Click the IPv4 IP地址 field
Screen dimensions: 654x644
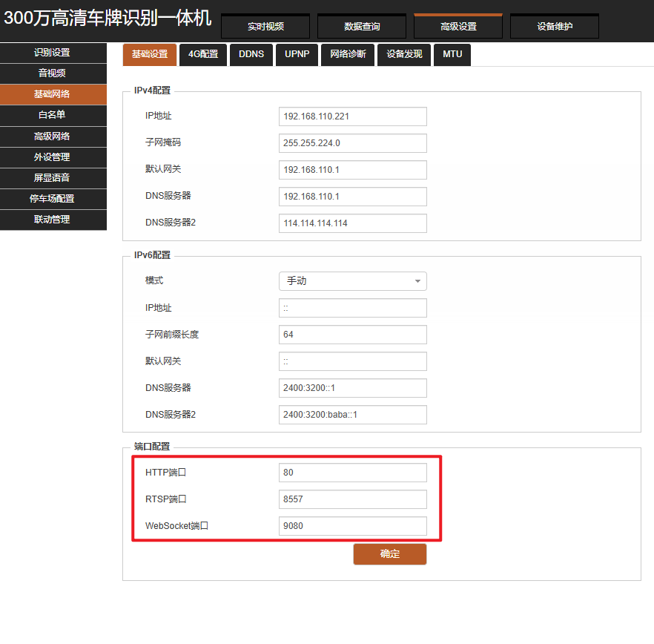353,116
